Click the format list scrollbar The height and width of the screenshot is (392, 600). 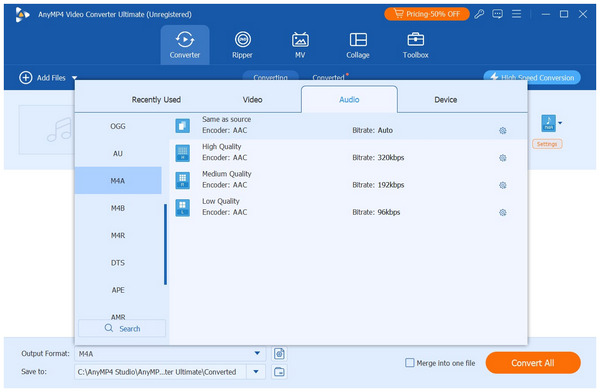tap(165, 244)
